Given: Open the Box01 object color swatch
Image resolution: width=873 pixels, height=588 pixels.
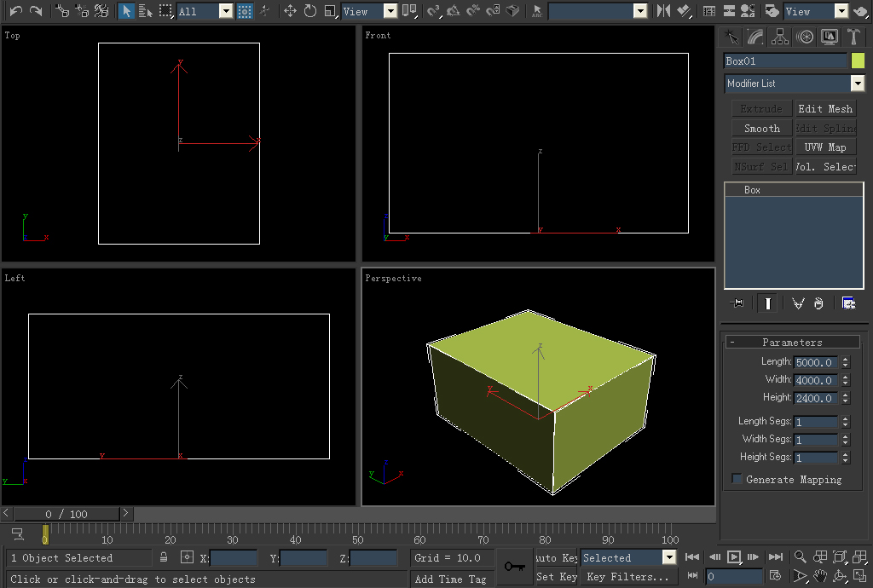Looking at the screenshot, I should (858, 61).
